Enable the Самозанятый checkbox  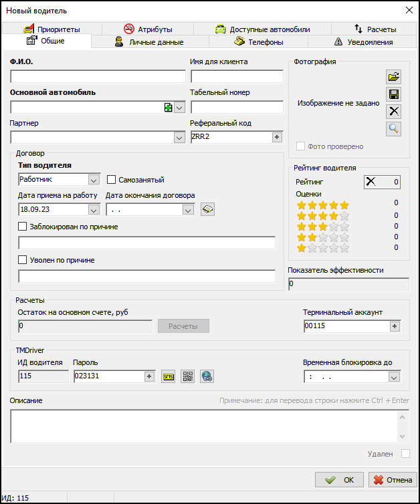point(112,180)
